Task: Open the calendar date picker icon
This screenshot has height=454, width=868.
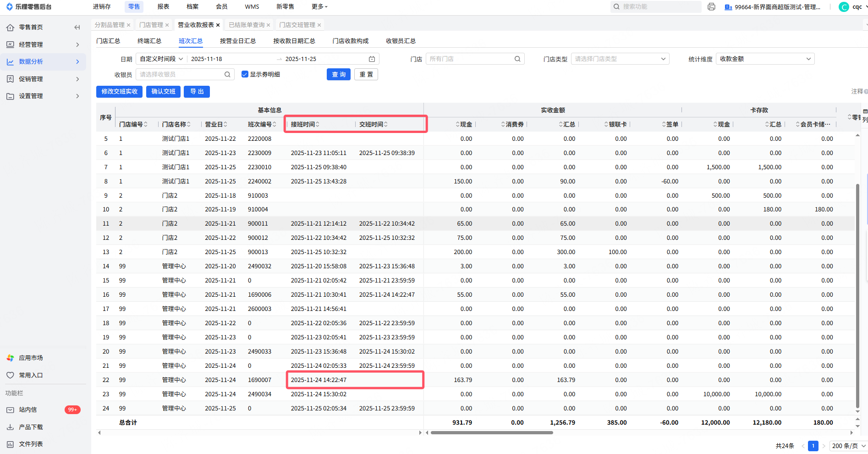Action: (372, 59)
